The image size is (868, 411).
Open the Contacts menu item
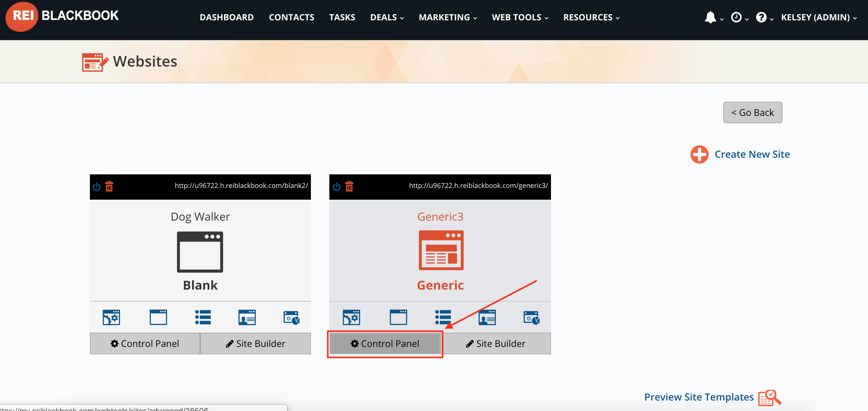click(291, 17)
